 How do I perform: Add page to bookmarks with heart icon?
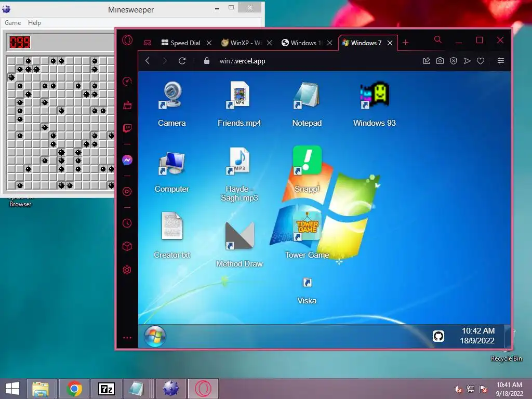[481, 61]
